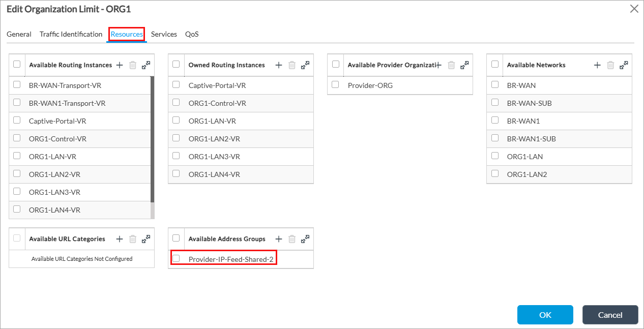644x329 pixels.
Task: Click delete icon in Available Routing Instances panel
Action: (133, 65)
